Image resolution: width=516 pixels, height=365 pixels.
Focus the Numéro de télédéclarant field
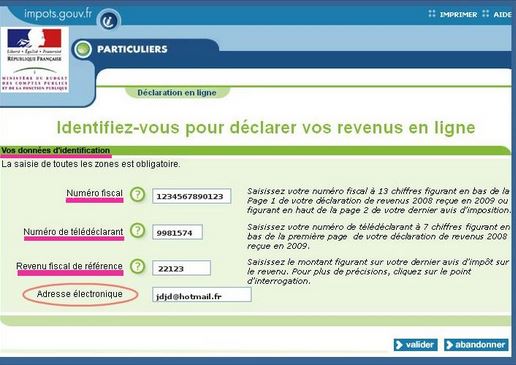(177, 232)
